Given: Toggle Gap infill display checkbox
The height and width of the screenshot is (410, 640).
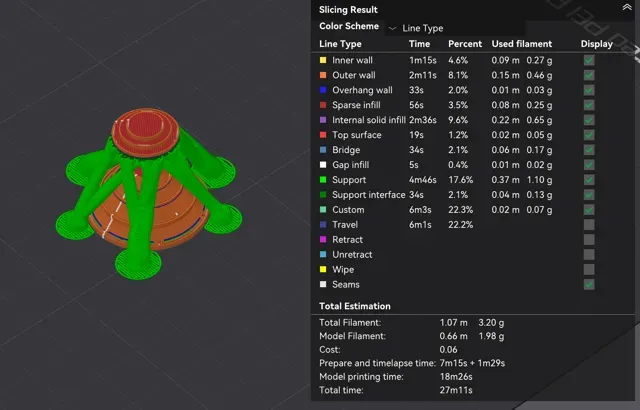Looking at the screenshot, I should [x=589, y=165].
